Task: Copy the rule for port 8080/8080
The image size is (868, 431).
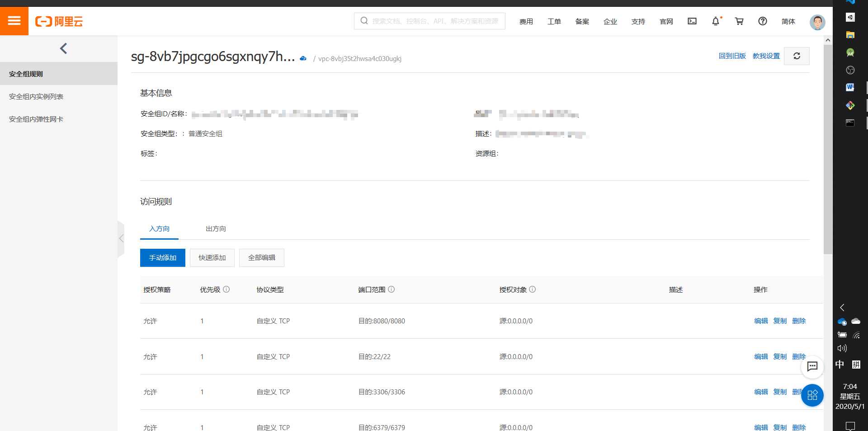Action: tap(780, 321)
